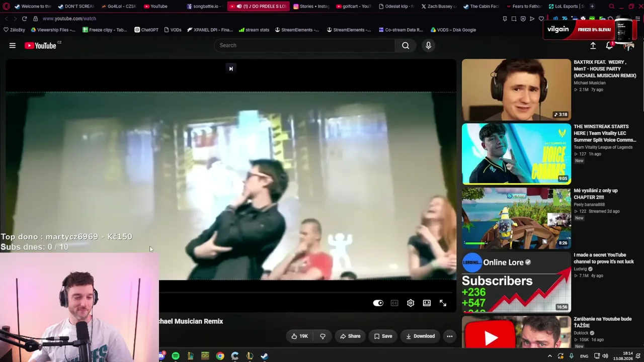
Task: Open a new browser tab
Action: [592, 7]
